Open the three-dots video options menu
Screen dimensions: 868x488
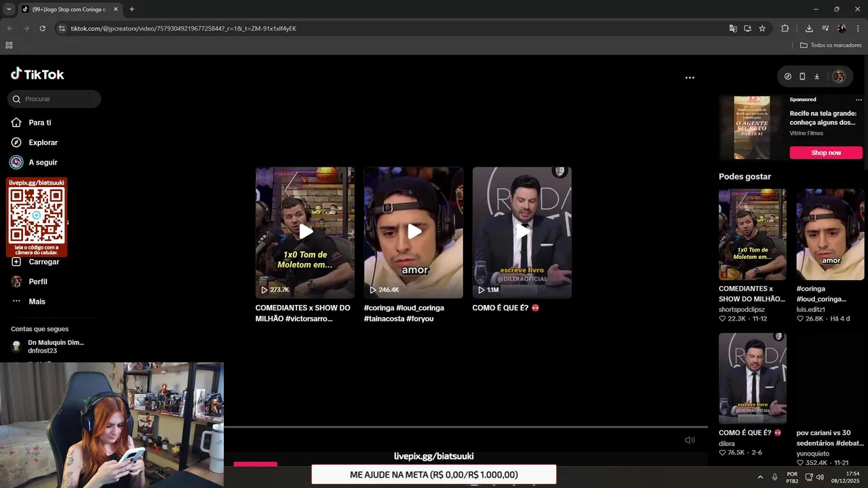click(x=690, y=77)
